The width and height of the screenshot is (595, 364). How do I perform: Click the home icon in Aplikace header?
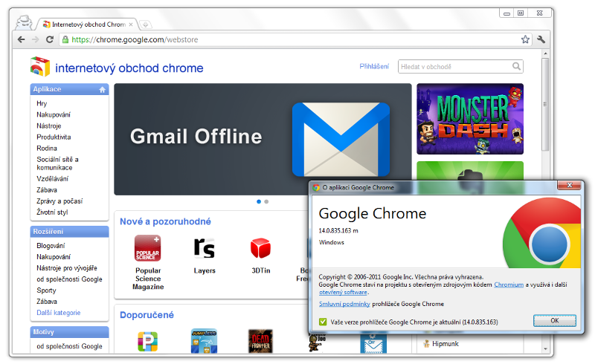102,89
